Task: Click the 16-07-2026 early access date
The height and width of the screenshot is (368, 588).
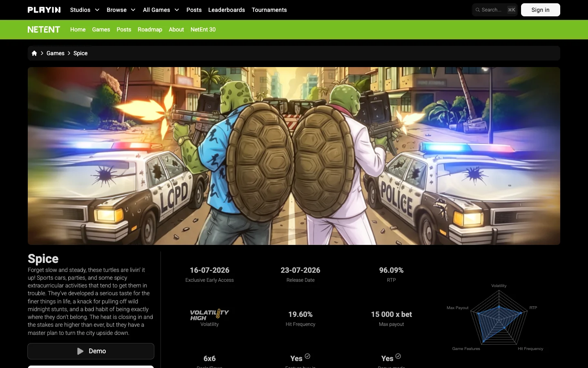Action: (209, 270)
